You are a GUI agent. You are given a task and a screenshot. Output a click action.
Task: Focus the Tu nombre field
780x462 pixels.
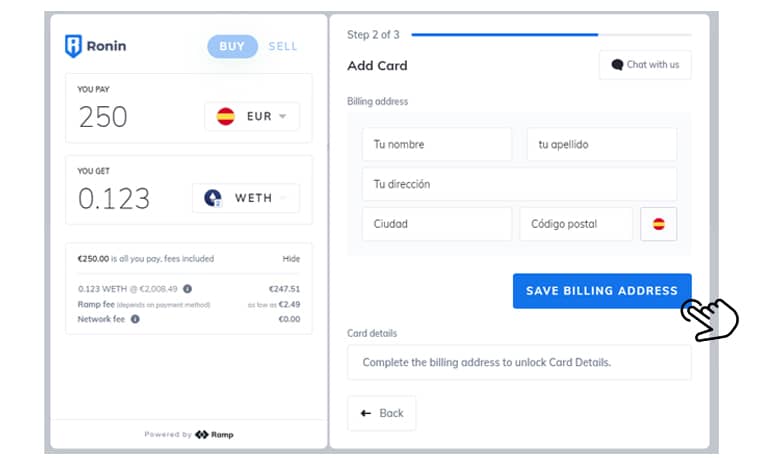pos(436,144)
